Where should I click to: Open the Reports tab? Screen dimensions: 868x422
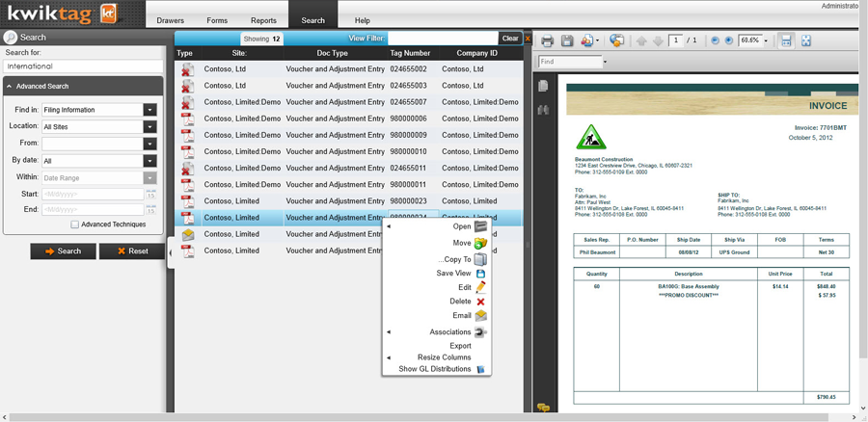tap(263, 20)
